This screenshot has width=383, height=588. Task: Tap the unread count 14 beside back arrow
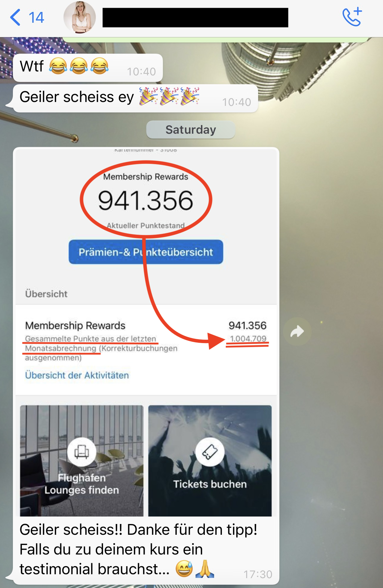click(36, 18)
